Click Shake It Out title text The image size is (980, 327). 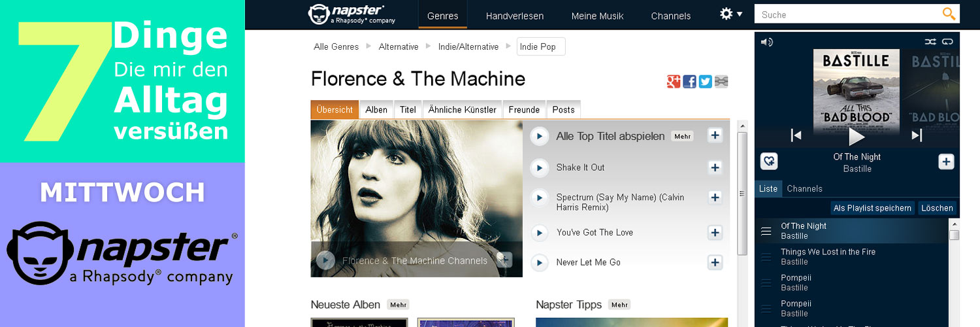580,167
